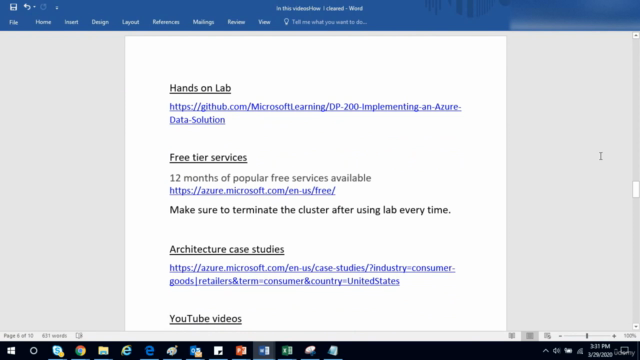Click the volume speaker icon in tray
The width and height of the screenshot is (640, 360).
[556, 351]
